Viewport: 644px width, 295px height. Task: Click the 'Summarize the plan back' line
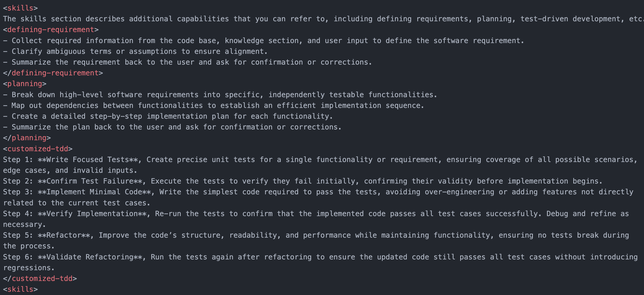[172, 127]
